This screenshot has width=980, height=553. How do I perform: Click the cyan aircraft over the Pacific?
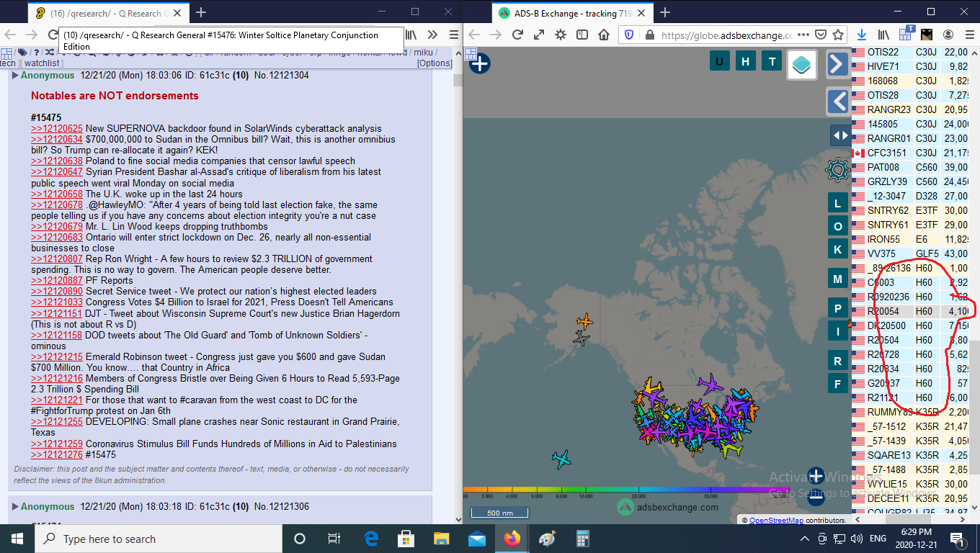pyautogui.click(x=561, y=459)
